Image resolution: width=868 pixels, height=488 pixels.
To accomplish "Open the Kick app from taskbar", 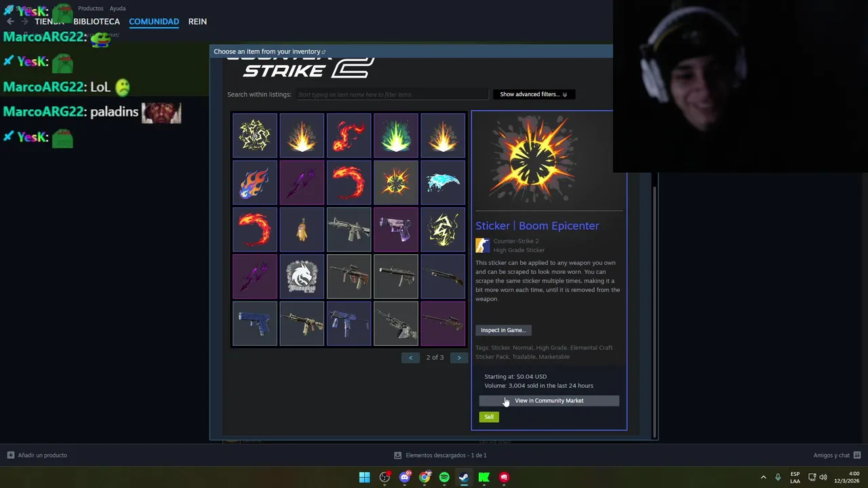I will 484,477.
